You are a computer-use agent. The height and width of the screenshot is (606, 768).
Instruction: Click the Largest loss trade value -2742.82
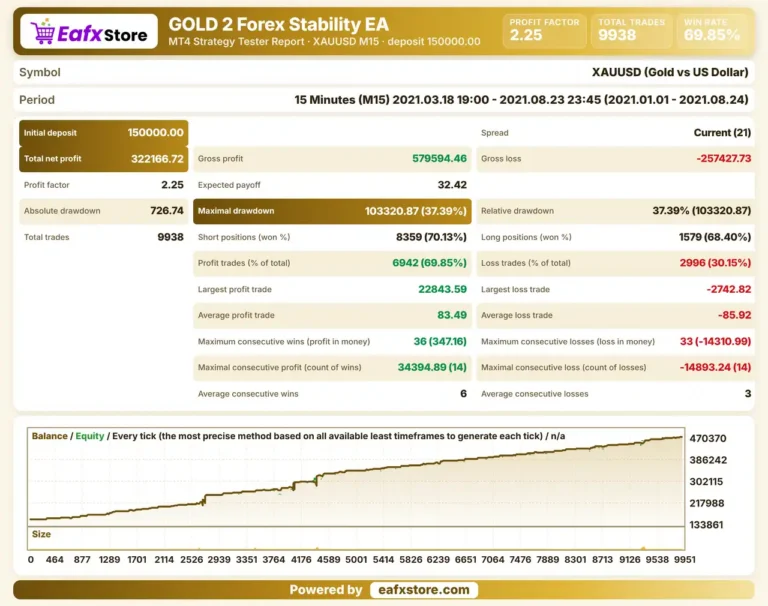[x=728, y=290]
